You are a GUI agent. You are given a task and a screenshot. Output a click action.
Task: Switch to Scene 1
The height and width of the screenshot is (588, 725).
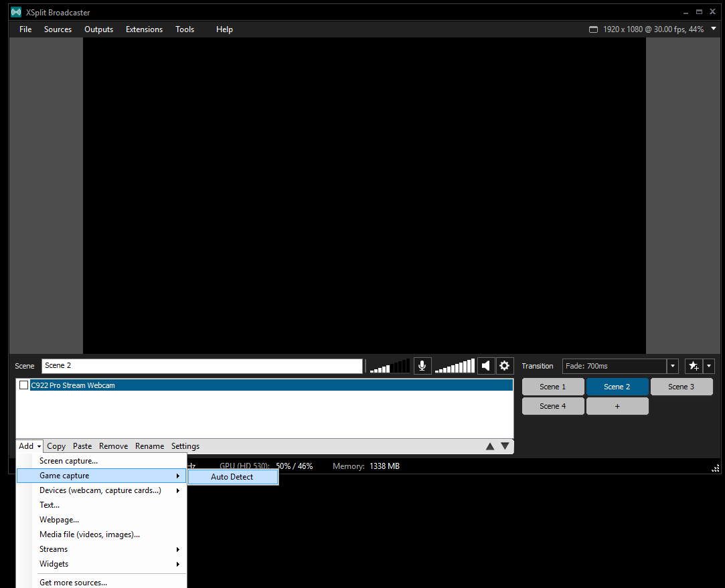coord(553,387)
